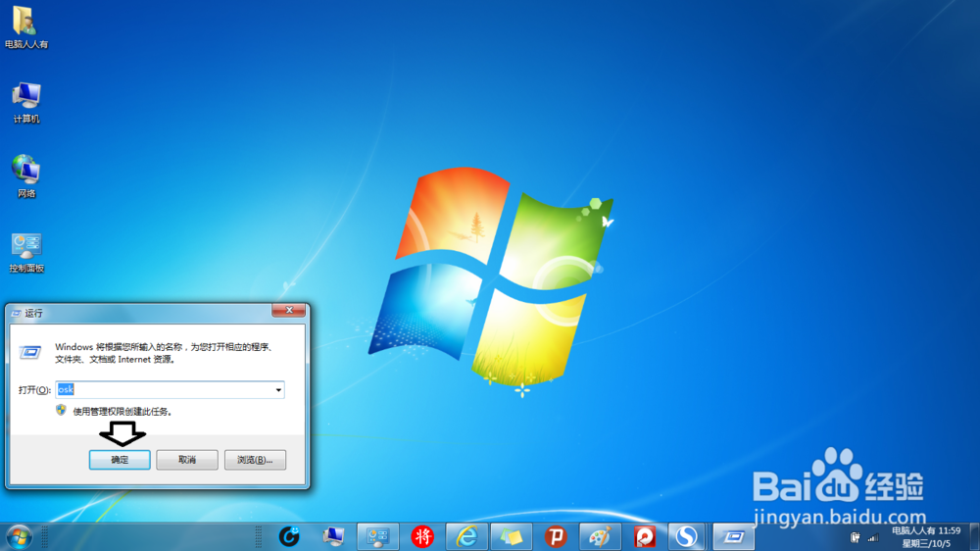Select the 控制面板 desktop icon
Viewport: 980px width, 551px height.
point(26,252)
